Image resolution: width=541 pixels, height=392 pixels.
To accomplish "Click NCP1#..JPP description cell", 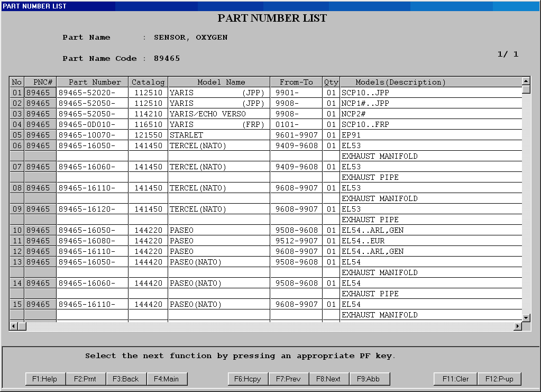I will pos(431,103).
